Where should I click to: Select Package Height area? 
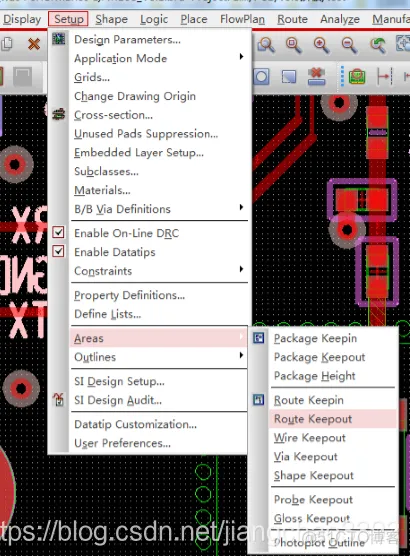tap(315, 376)
